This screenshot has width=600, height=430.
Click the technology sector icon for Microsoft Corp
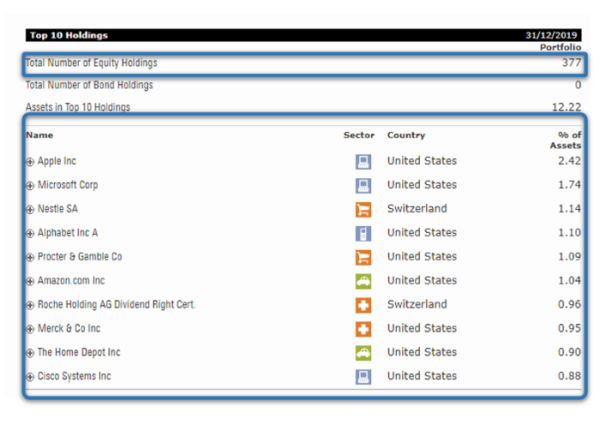(x=363, y=186)
